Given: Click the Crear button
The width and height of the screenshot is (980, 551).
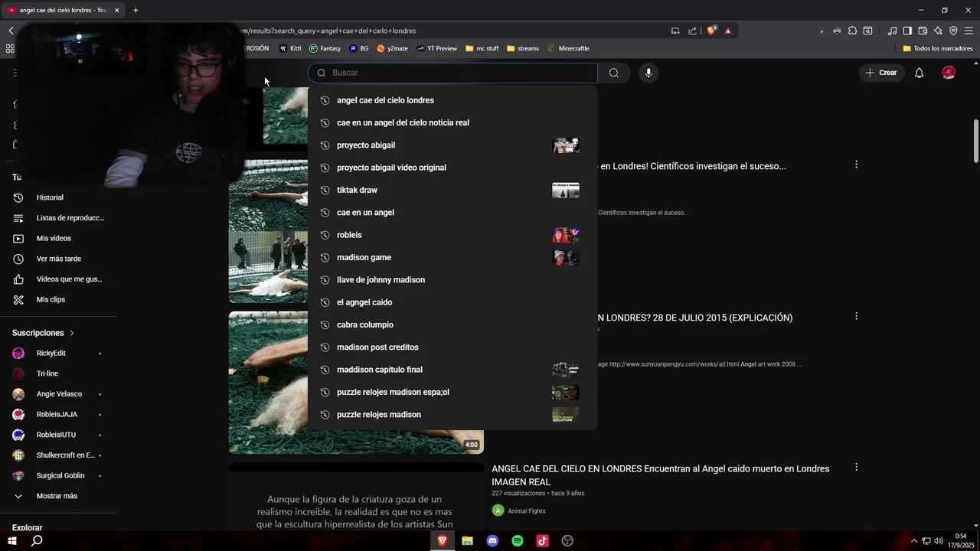Looking at the screenshot, I should (880, 73).
